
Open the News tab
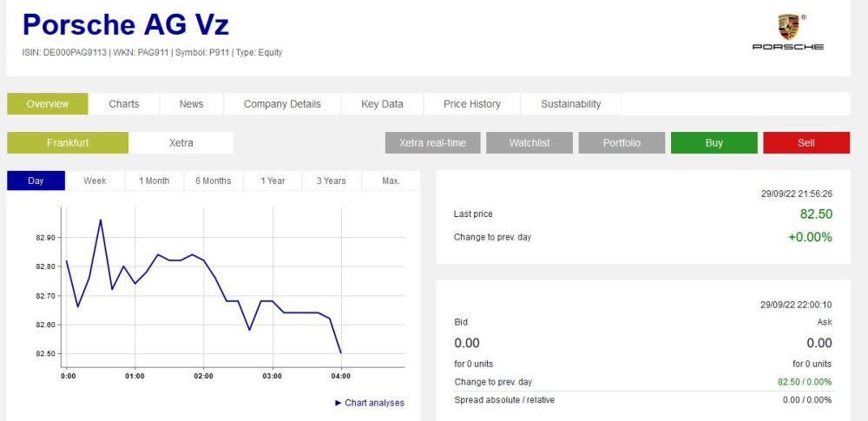[x=192, y=103]
